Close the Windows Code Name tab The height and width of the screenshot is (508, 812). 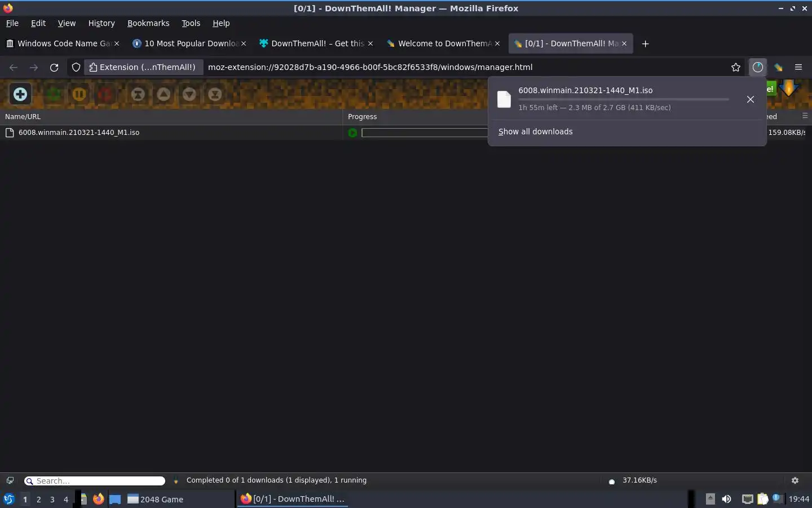pos(117,43)
